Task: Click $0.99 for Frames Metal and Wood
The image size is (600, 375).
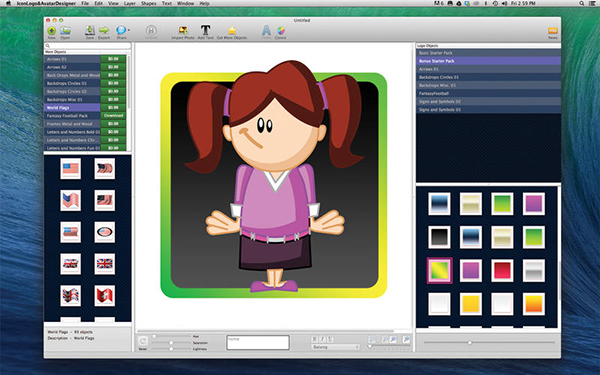Action: point(113,124)
